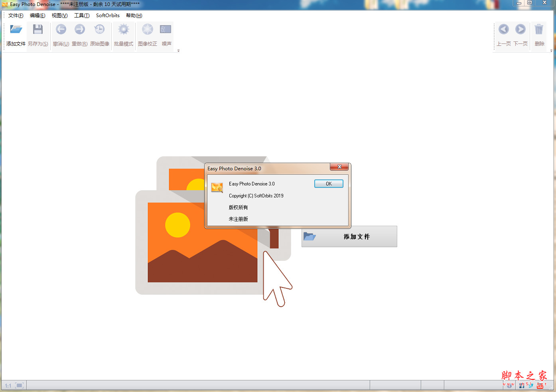
Task: Click the app icon in the About dialog
Action: (x=217, y=187)
